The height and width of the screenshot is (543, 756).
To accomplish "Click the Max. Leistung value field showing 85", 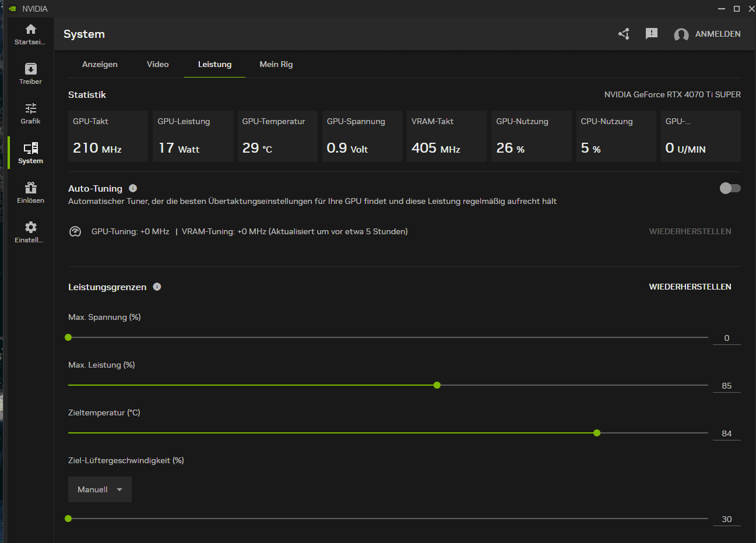I will (x=727, y=386).
